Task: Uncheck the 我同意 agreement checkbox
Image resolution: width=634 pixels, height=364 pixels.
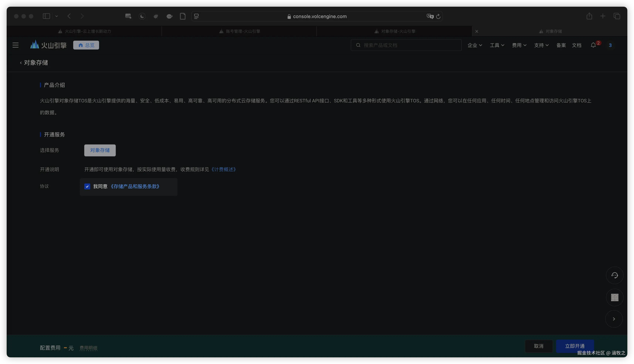Action: tap(87, 186)
